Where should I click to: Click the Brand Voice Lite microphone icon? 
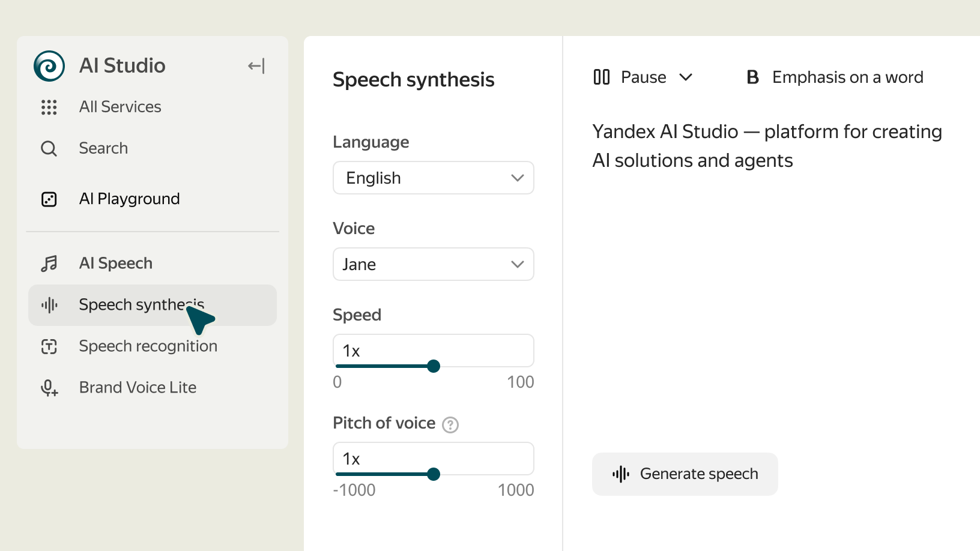point(49,388)
